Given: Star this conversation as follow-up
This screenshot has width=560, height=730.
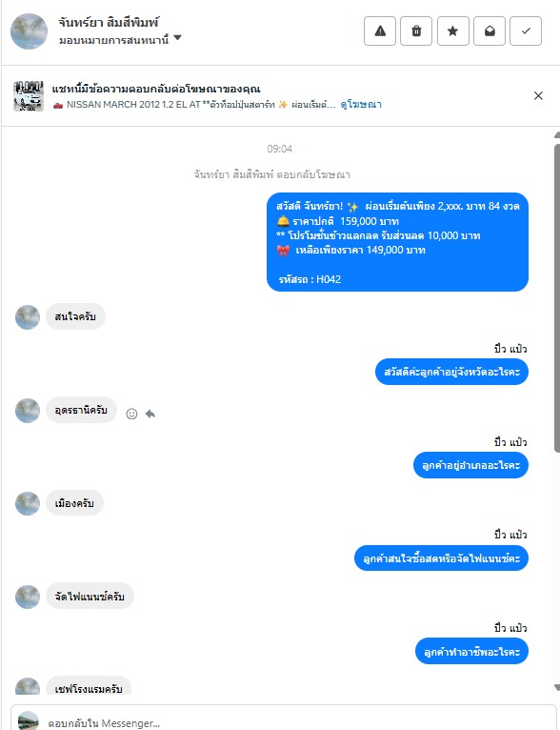Looking at the screenshot, I should [452, 31].
